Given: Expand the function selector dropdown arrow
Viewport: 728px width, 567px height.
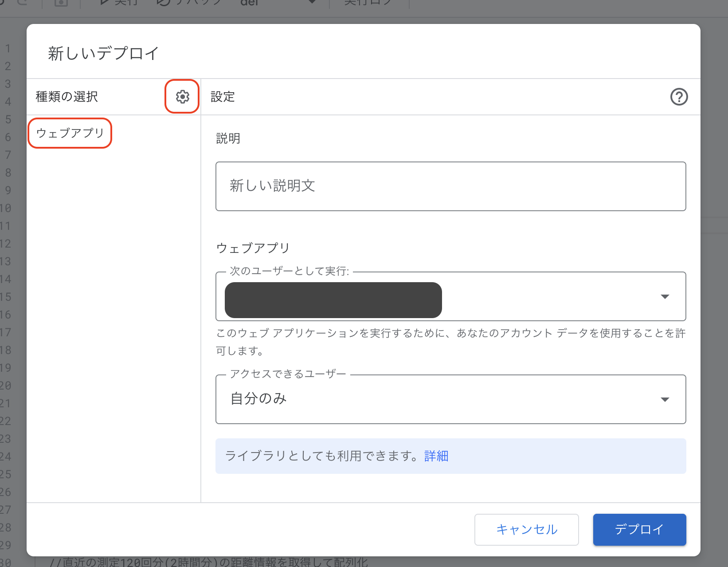Looking at the screenshot, I should [312, 2].
